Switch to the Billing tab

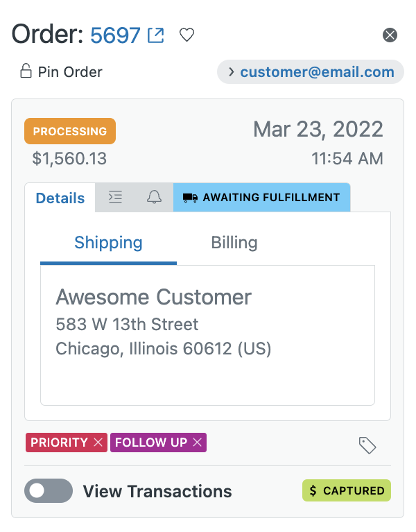(234, 243)
